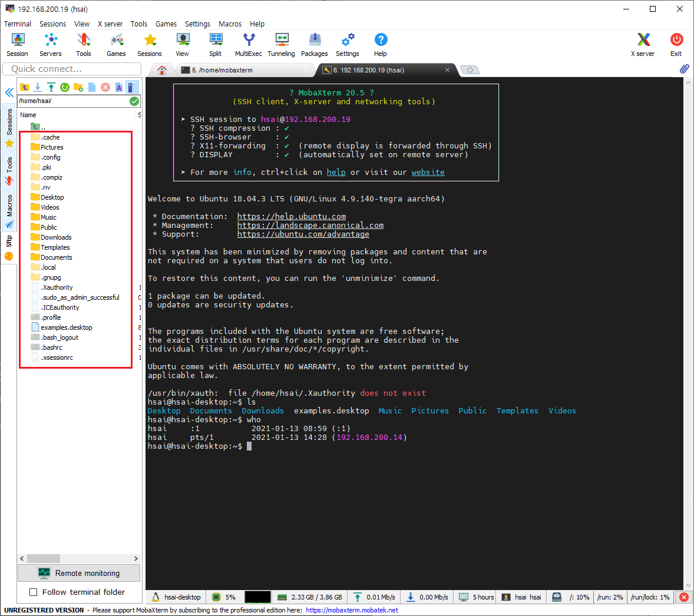Click the Quick connect input field
Screen dimensions: 694x616
(72, 69)
